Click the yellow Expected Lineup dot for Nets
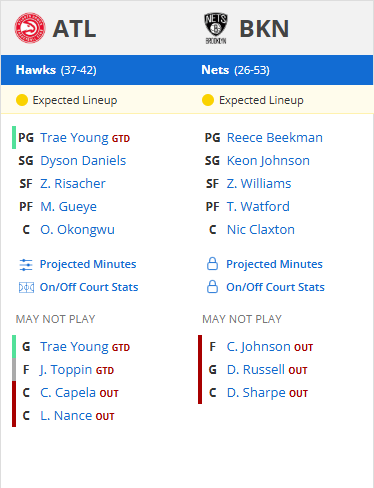374x488 pixels. [x=208, y=100]
